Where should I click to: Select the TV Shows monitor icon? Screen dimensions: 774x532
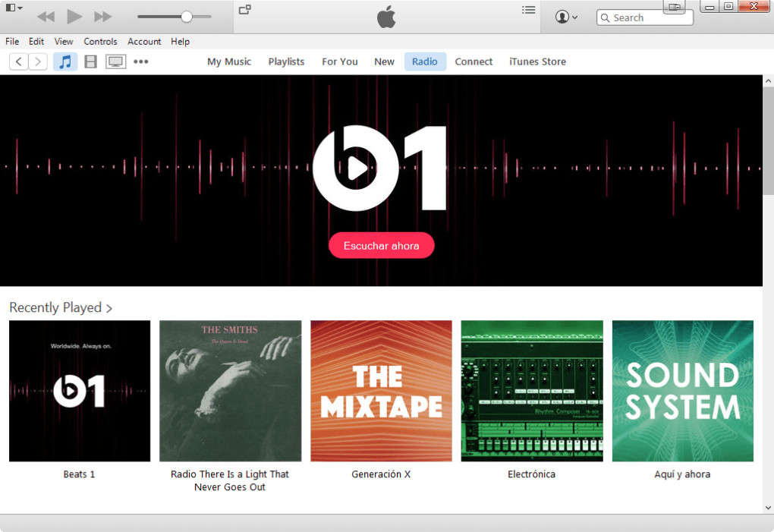[115, 61]
